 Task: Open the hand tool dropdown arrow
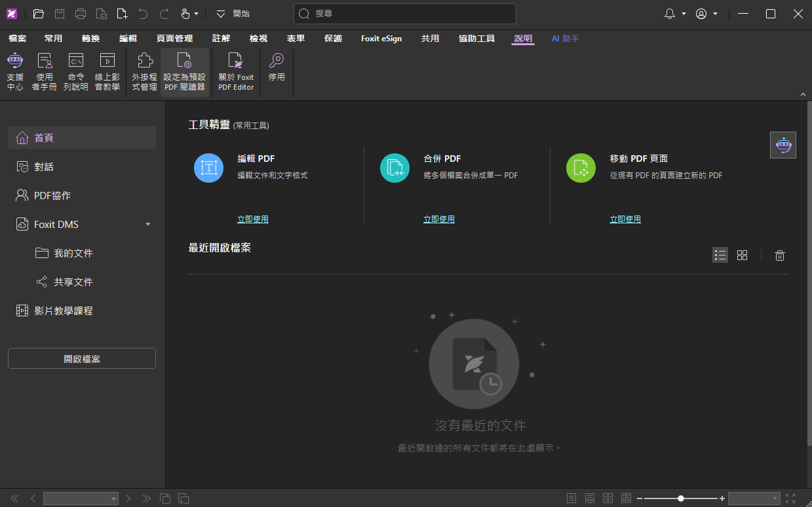(196, 14)
